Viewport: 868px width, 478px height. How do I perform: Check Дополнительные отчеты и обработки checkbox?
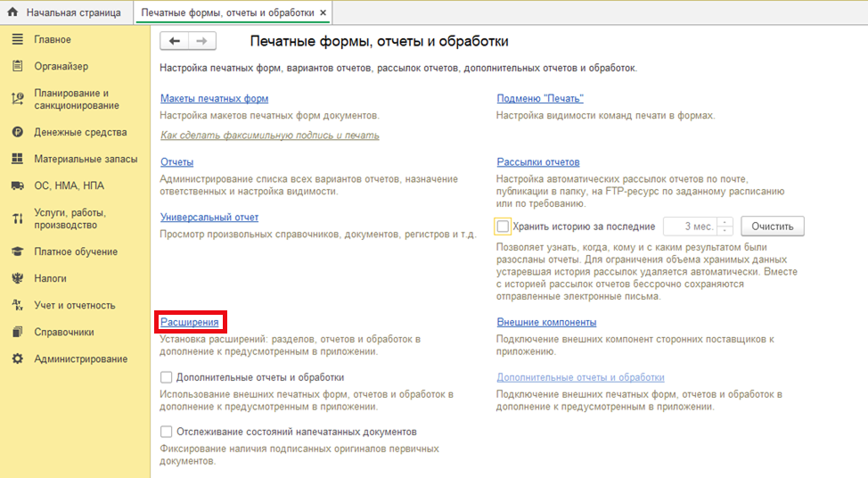(166, 377)
